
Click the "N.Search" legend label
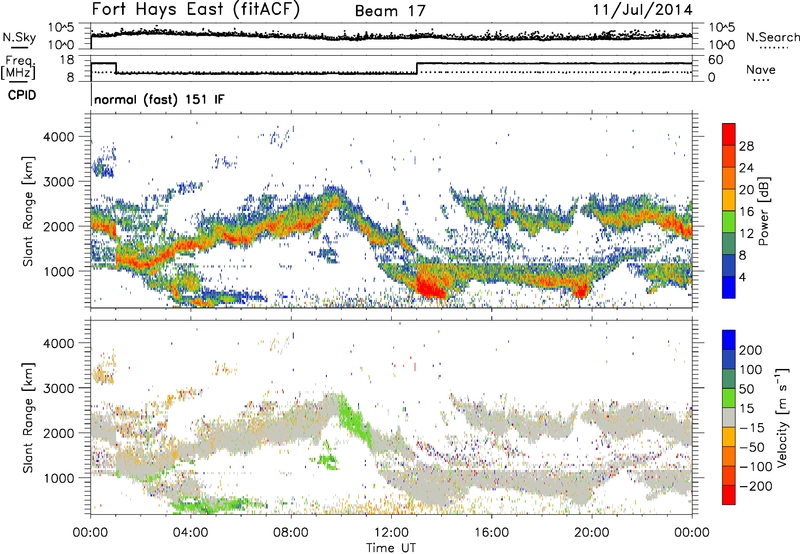tap(772, 37)
